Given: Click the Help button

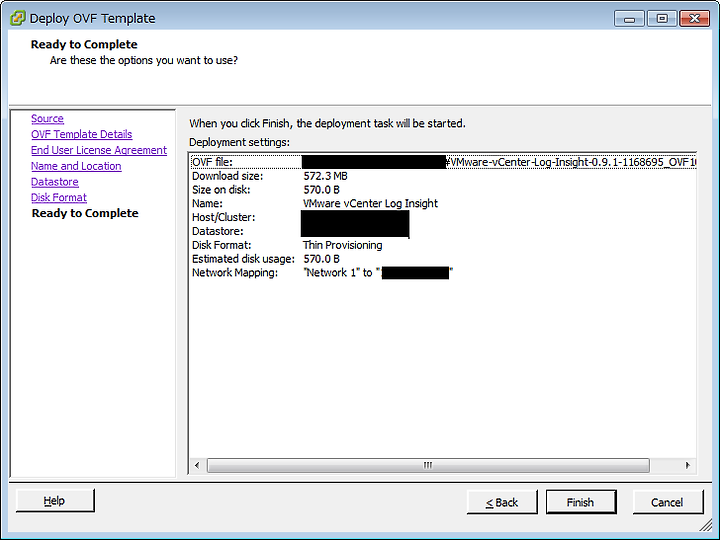Looking at the screenshot, I should coord(55,501).
